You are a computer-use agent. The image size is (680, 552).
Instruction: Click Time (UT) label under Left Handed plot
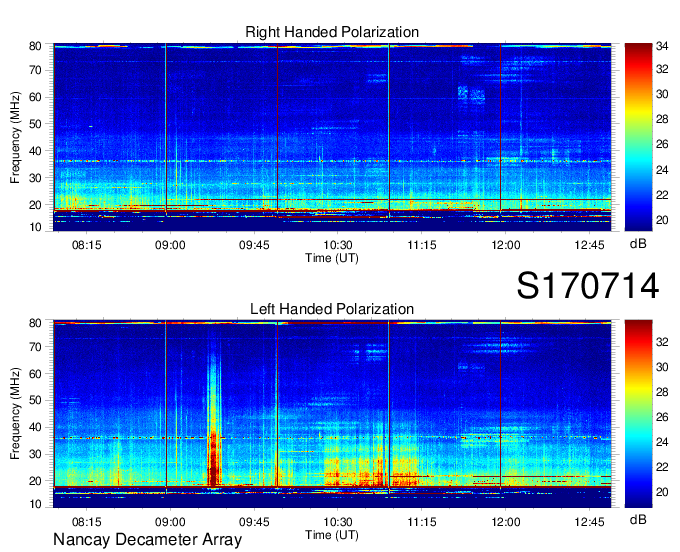[332, 535]
